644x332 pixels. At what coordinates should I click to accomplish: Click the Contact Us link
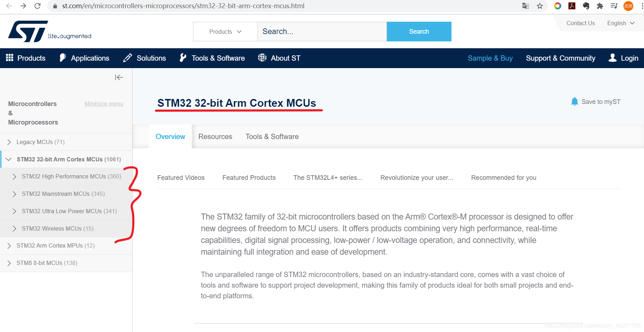[x=581, y=23]
